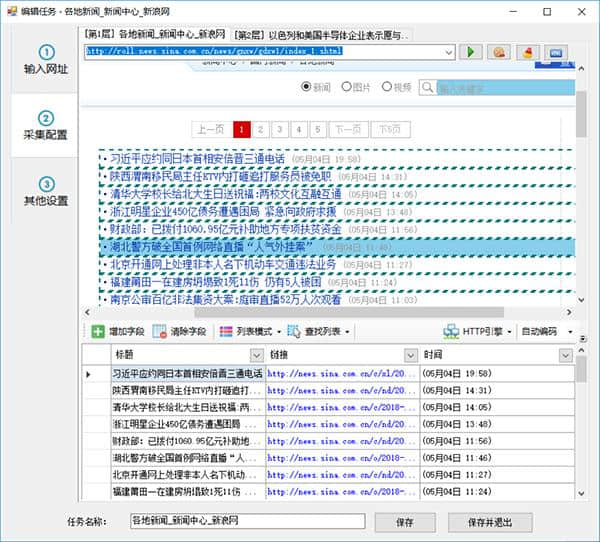Screen dimensions: 600x542
Task: Click the 任务名称 text field
Action: tap(247, 521)
